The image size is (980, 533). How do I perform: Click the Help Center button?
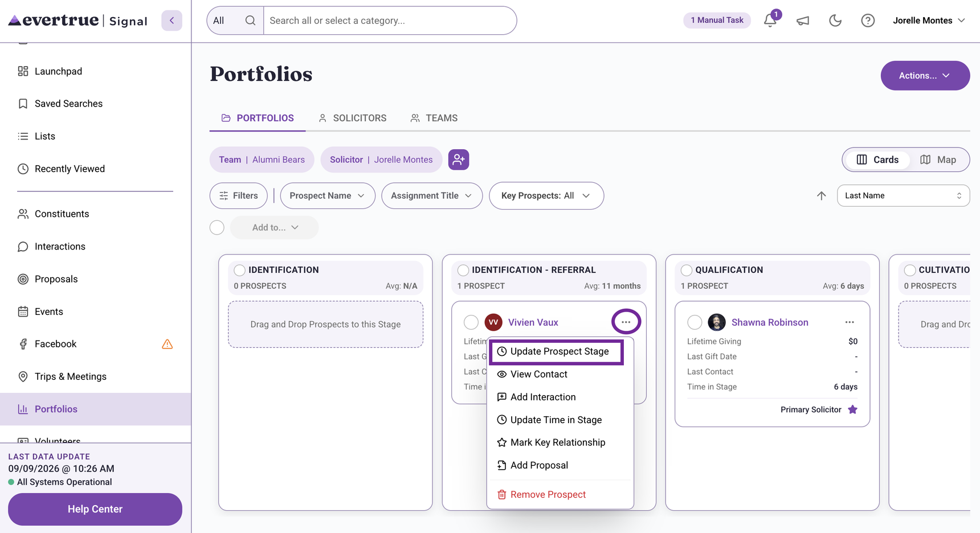click(x=95, y=509)
